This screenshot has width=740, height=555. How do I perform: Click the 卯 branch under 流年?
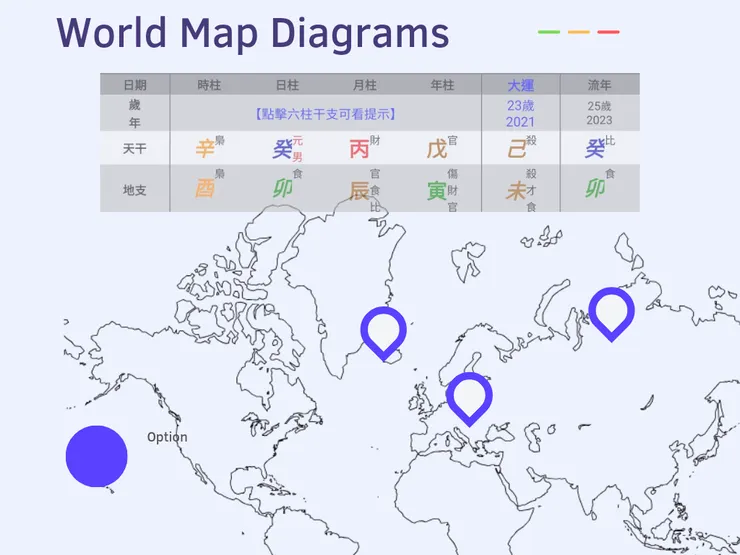tap(595, 190)
